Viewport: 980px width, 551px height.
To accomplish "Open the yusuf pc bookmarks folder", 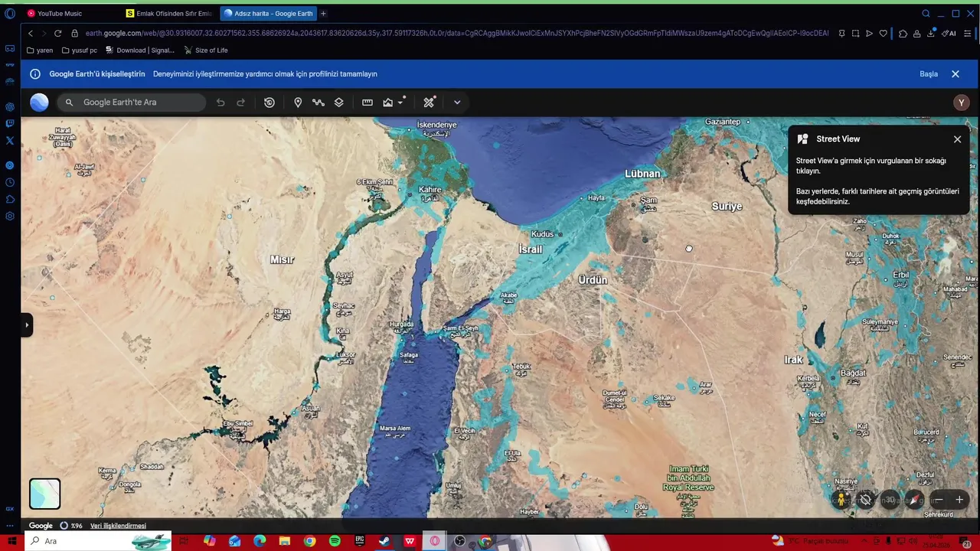I will pyautogui.click(x=80, y=51).
